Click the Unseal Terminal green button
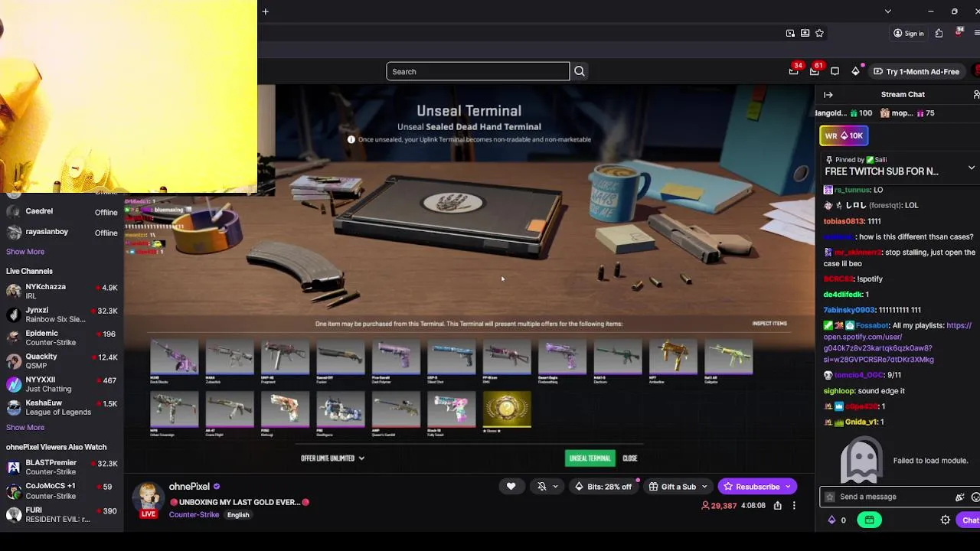The width and height of the screenshot is (980, 551). click(590, 458)
